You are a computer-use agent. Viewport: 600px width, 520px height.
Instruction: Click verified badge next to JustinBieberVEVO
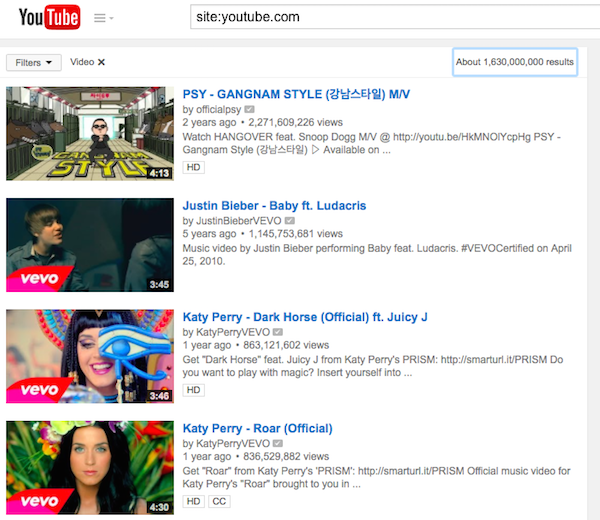pyautogui.click(x=290, y=221)
